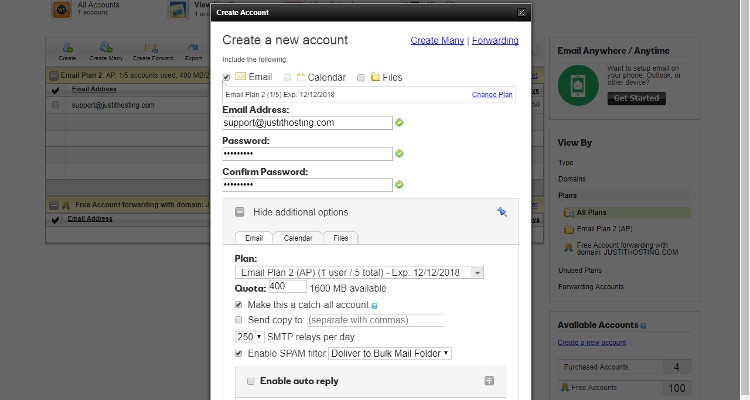
Task: Click the Create Forward toolbar icon
Action: tap(152, 48)
